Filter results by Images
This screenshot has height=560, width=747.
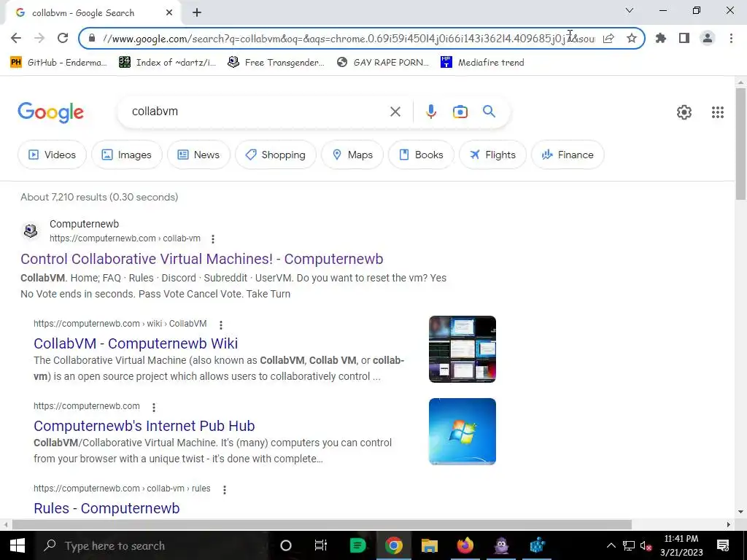127,155
